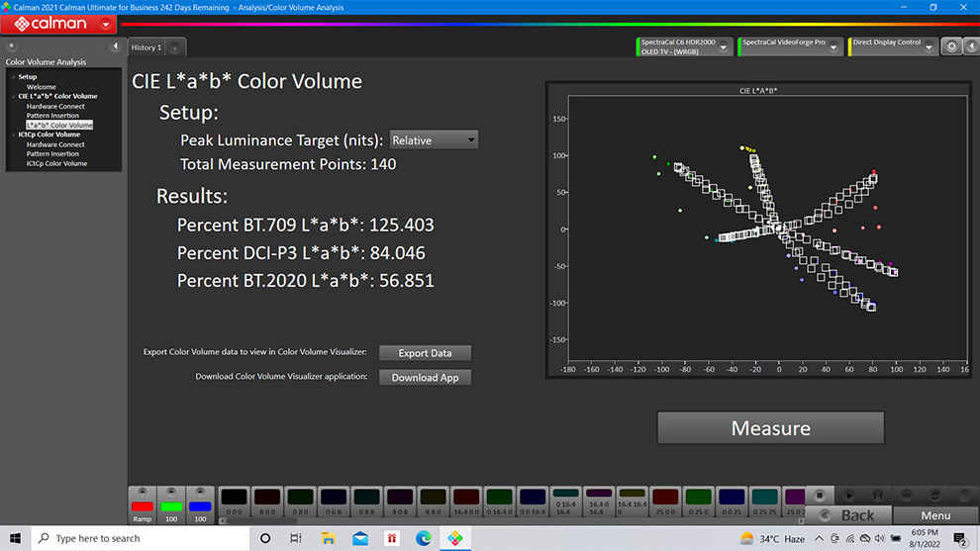980x551 pixels.
Task: Open the Welcome workflow page
Action: tap(42, 87)
